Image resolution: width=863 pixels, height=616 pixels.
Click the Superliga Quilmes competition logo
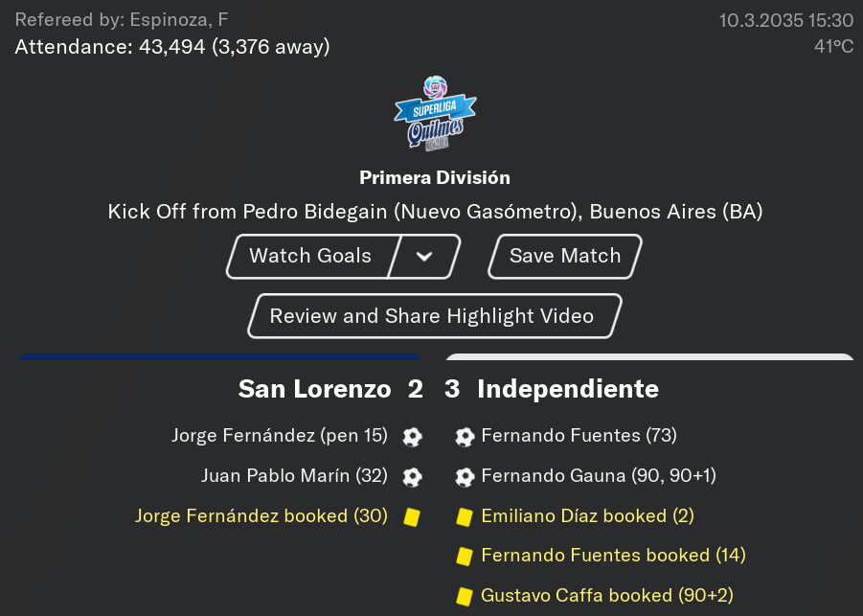pyautogui.click(x=435, y=113)
